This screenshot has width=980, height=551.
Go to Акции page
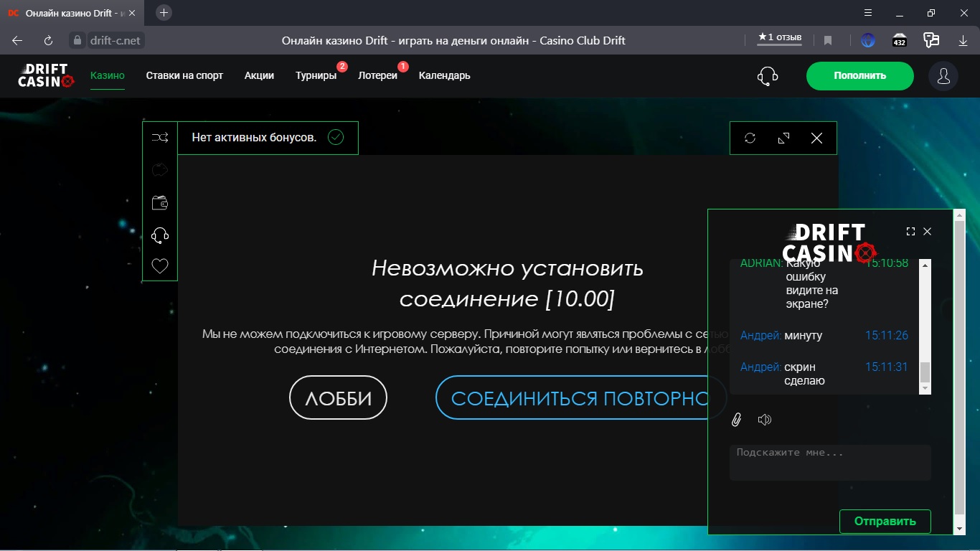click(x=259, y=75)
